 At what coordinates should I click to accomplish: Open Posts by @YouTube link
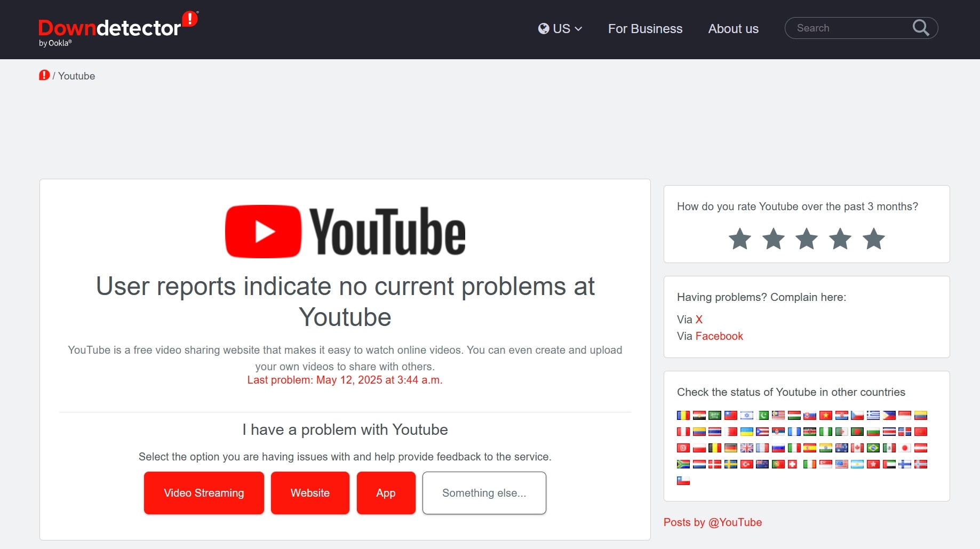pyautogui.click(x=712, y=522)
